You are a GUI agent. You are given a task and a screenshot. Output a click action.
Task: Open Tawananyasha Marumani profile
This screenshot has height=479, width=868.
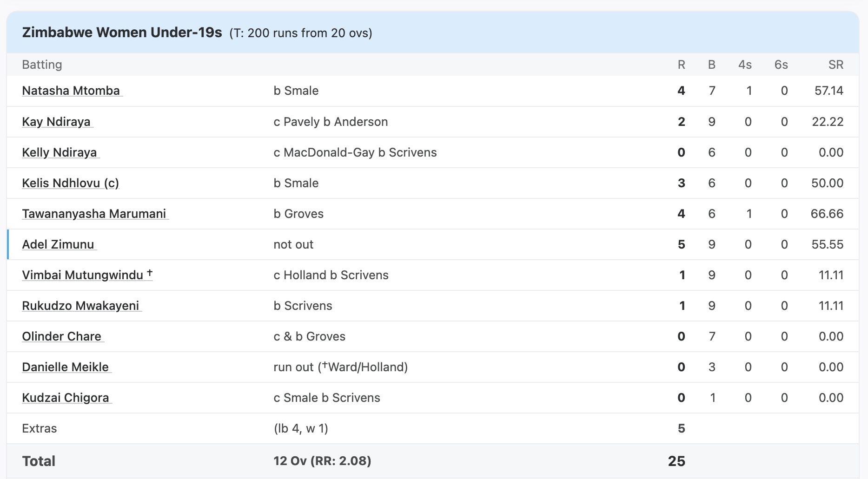coord(94,214)
